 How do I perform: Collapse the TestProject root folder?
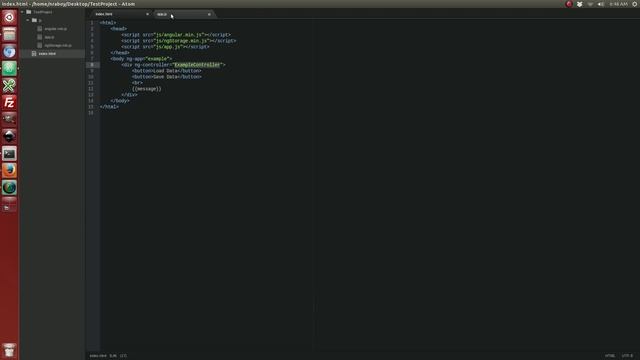point(22,12)
